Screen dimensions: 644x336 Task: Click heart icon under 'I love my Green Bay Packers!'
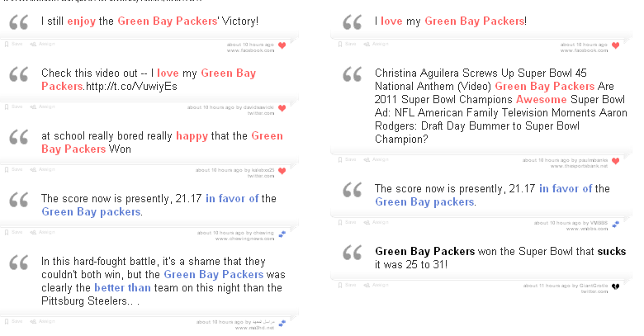[x=614, y=45]
